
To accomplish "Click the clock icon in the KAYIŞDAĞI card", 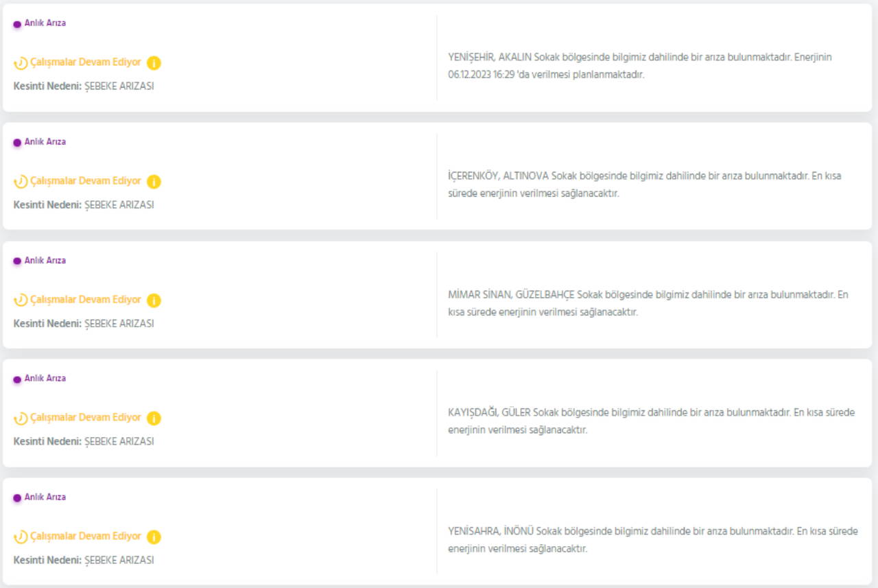I will coord(21,419).
